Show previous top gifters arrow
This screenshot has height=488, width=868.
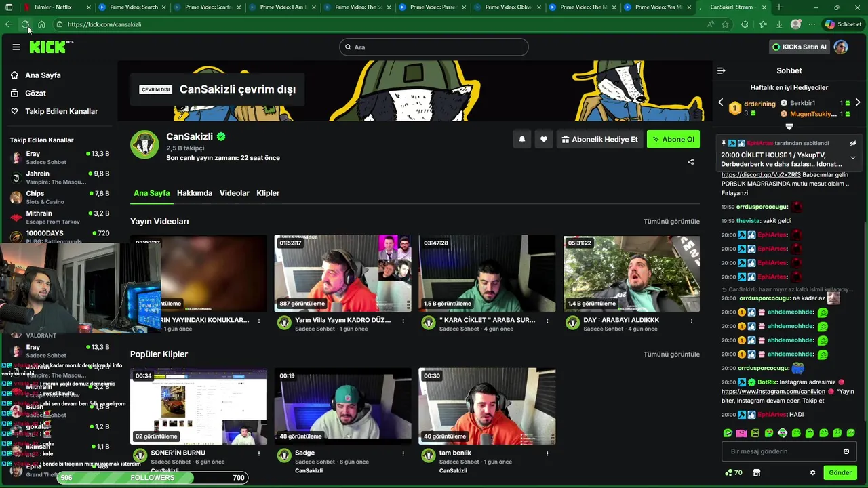(721, 102)
